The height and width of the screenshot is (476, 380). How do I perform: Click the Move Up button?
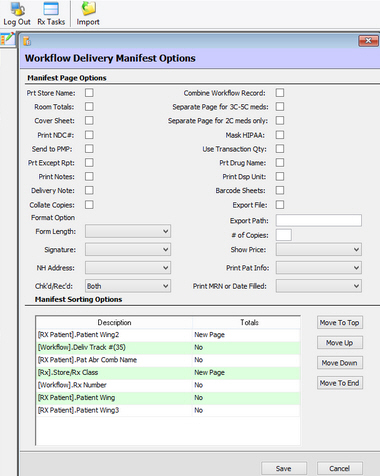pos(340,343)
